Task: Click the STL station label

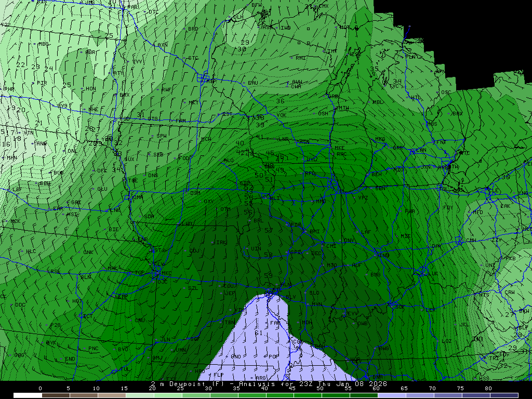Action: (277, 290)
